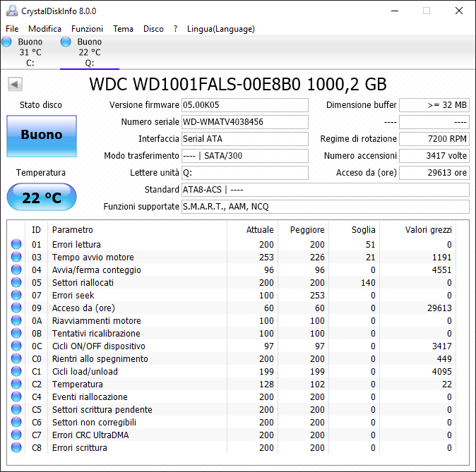Click threshold value 140 in Settori riallocati row

tap(368, 283)
